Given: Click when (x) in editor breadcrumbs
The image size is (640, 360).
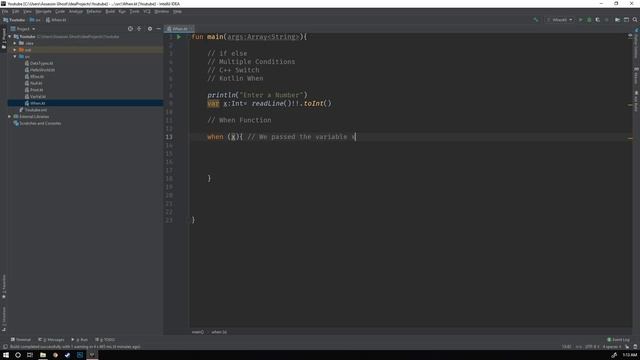Looking at the screenshot, I should pos(219,332).
